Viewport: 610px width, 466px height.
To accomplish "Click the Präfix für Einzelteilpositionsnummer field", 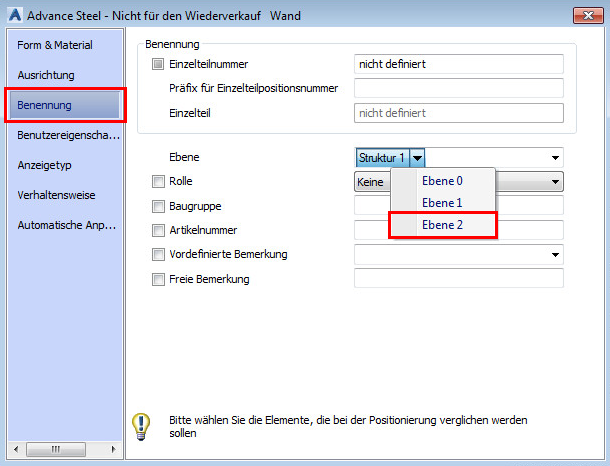I will pos(459,88).
